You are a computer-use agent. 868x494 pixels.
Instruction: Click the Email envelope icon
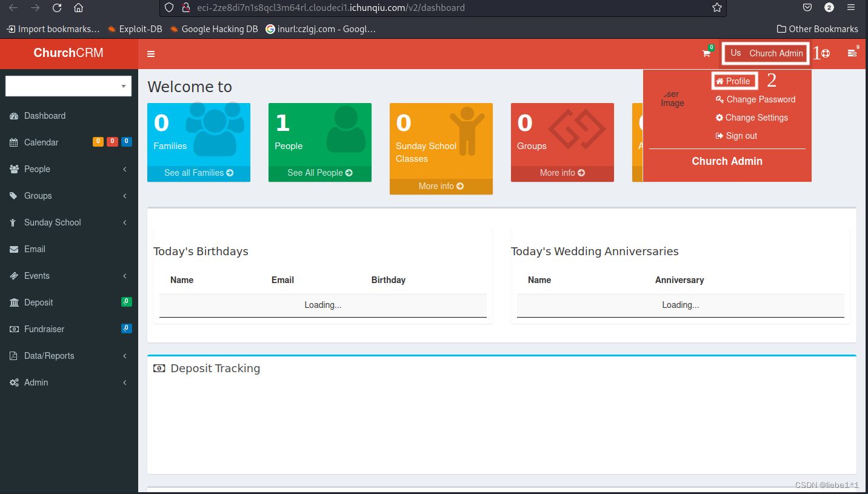pyautogui.click(x=13, y=249)
